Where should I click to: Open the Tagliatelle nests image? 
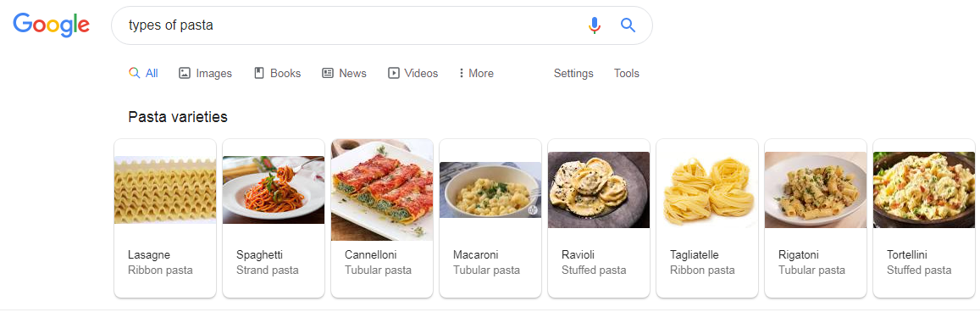point(707,190)
